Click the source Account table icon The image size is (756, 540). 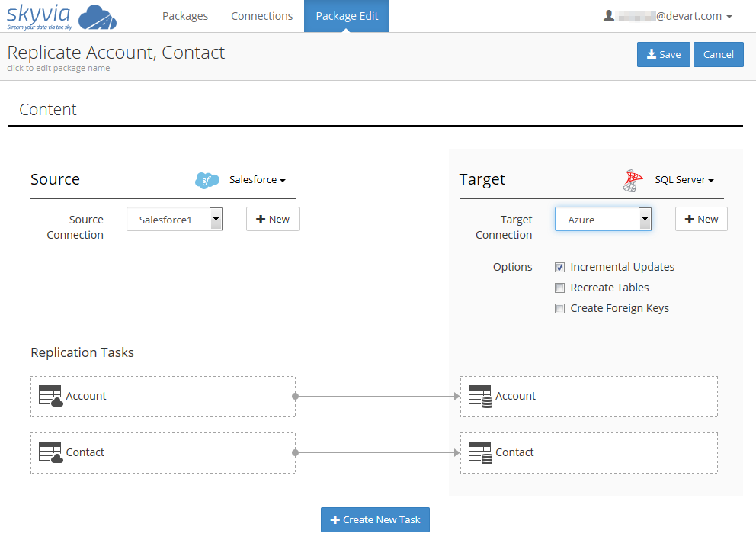(50, 396)
